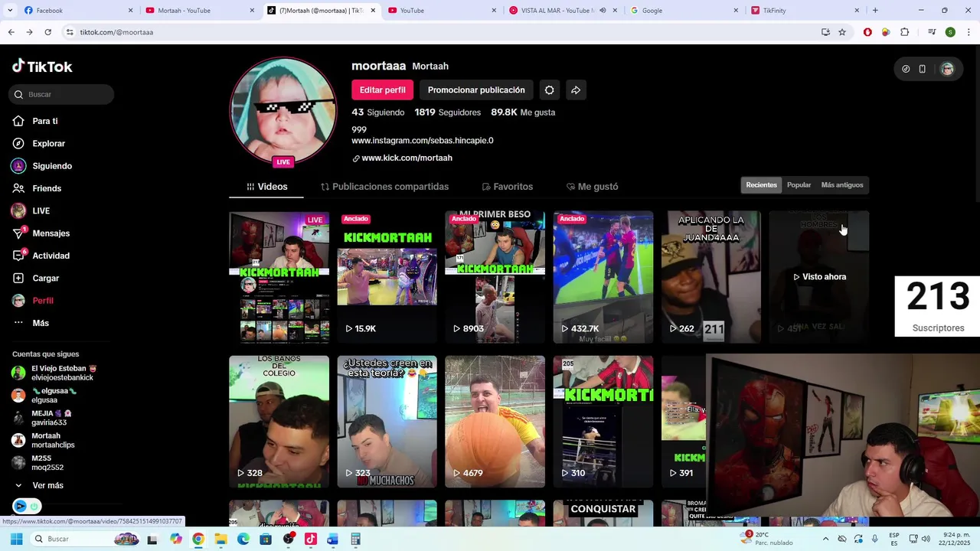Open the account avatar at top right
This screenshot has height=551, width=980.
(x=947, y=69)
